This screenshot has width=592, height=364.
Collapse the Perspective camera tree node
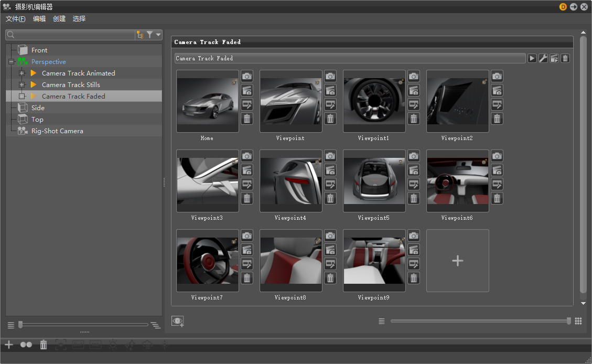10,62
